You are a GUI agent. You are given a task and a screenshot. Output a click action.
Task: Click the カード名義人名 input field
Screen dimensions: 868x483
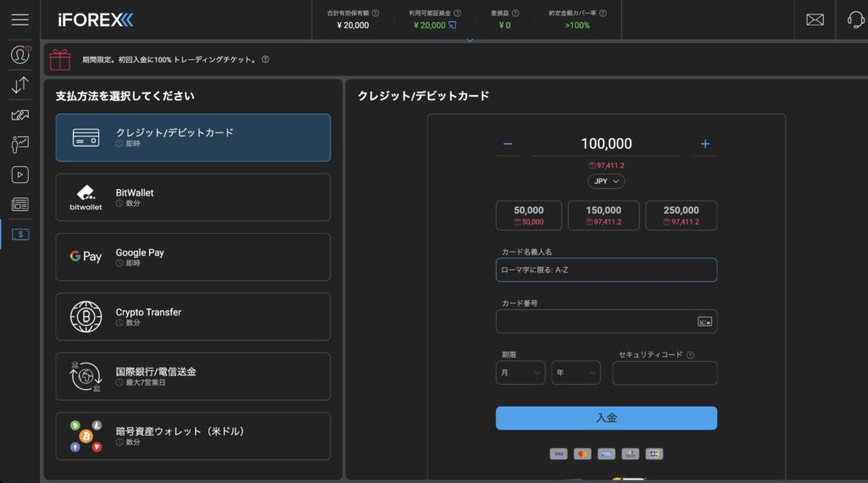606,270
